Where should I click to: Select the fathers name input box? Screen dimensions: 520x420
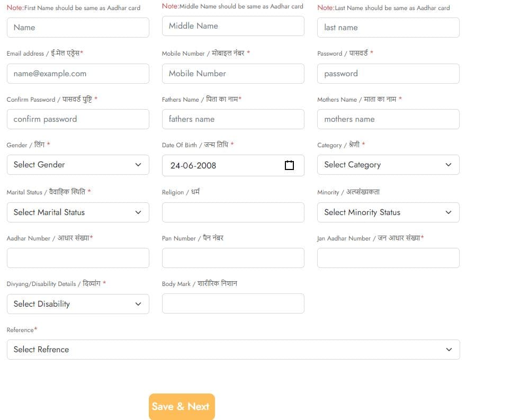point(233,119)
